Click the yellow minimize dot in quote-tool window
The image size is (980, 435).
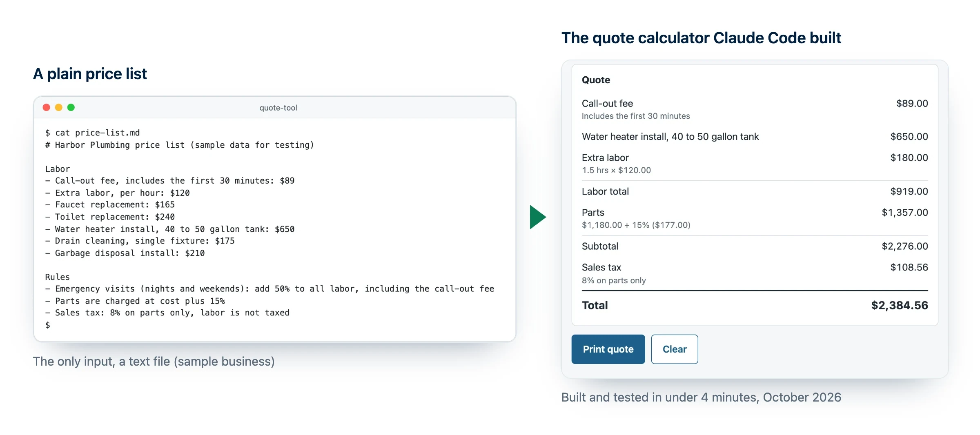59,107
